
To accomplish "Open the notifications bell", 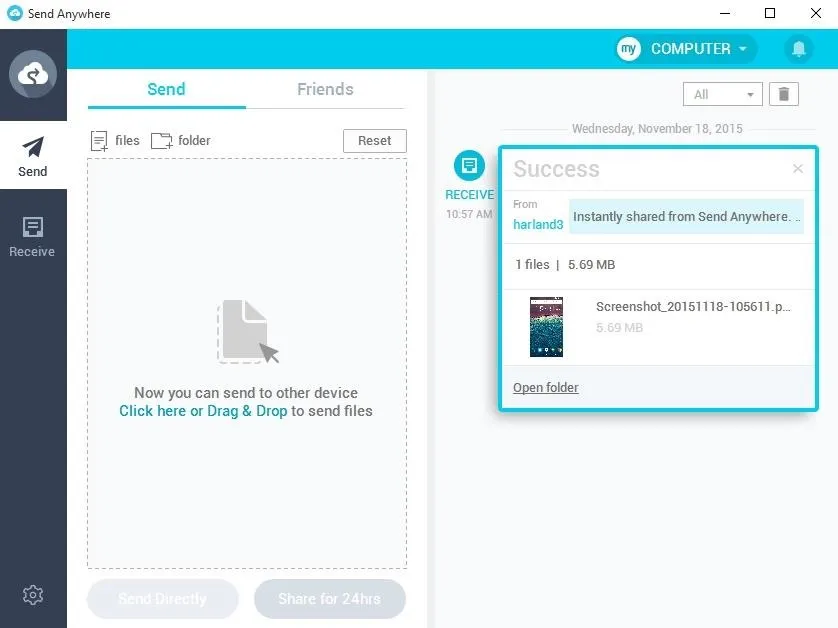I will coord(798,49).
